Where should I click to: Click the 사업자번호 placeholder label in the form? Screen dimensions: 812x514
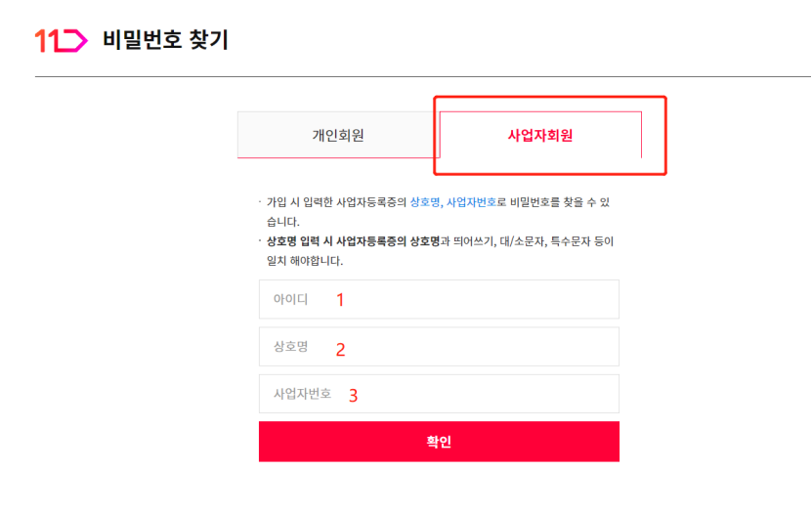[x=302, y=394]
